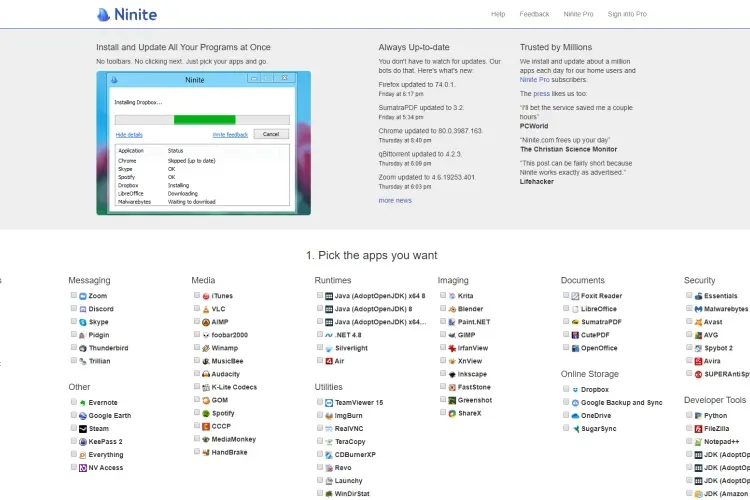Click the VLC cone icon

pyautogui.click(x=206, y=309)
